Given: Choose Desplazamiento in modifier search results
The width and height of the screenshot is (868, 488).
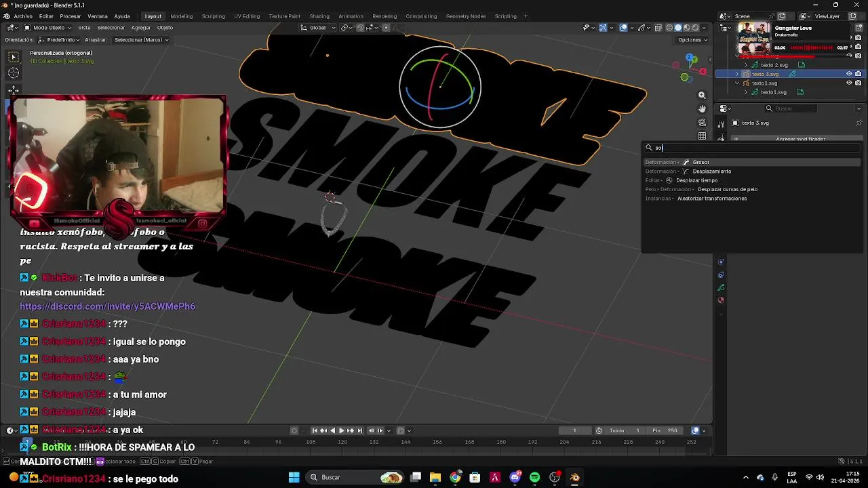Looking at the screenshot, I should (751, 171).
